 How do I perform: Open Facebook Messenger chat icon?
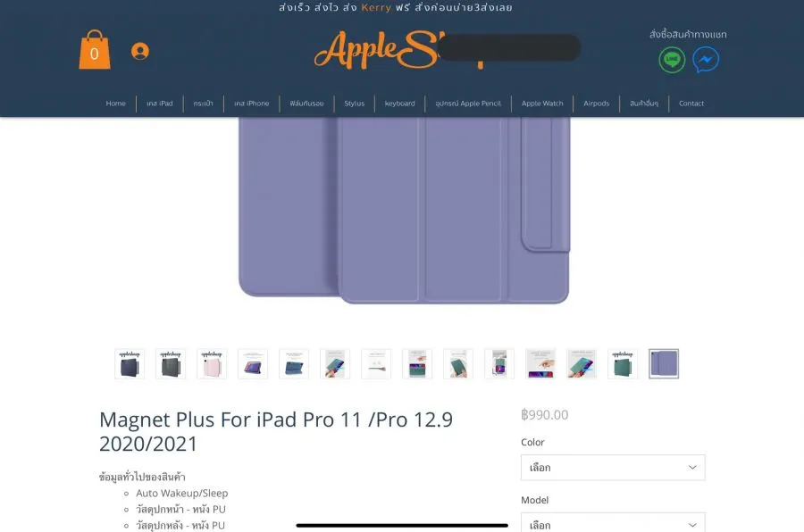click(x=706, y=60)
